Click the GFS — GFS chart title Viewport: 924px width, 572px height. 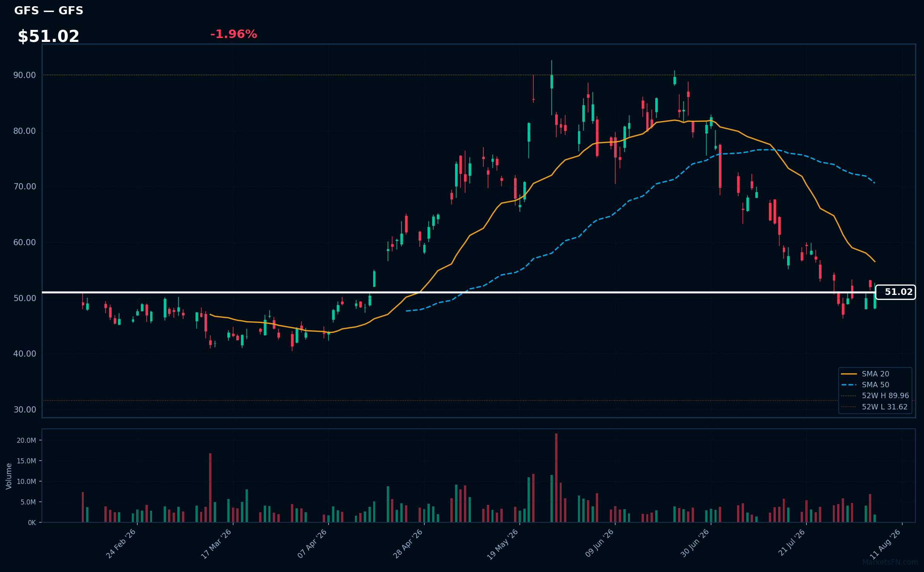click(x=48, y=10)
